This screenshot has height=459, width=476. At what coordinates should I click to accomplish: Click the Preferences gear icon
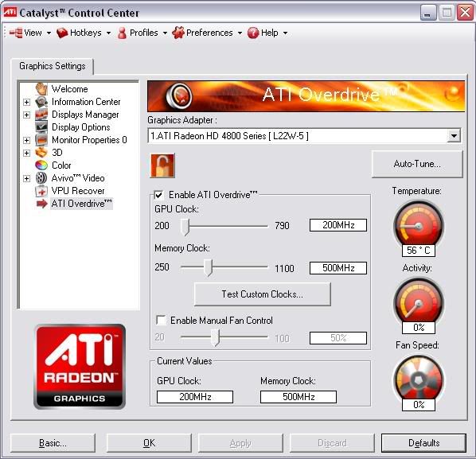(178, 33)
